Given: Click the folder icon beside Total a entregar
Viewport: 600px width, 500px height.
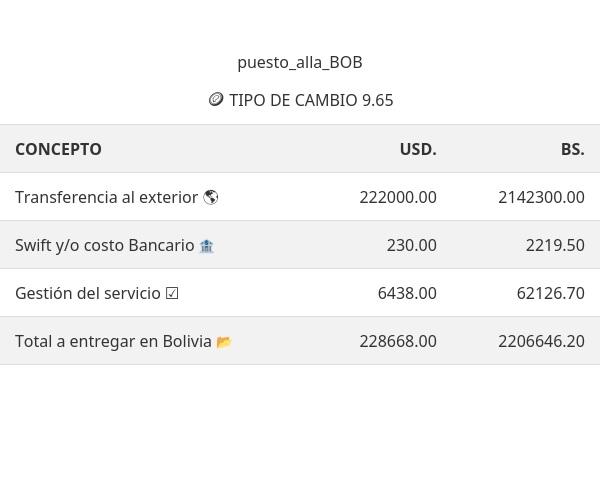Looking at the screenshot, I should [224, 342].
